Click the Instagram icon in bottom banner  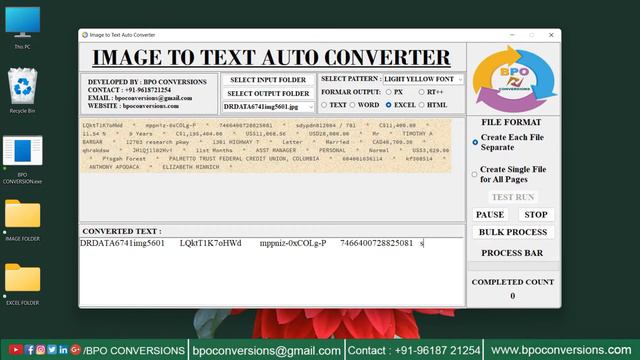(x=40, y=350)
